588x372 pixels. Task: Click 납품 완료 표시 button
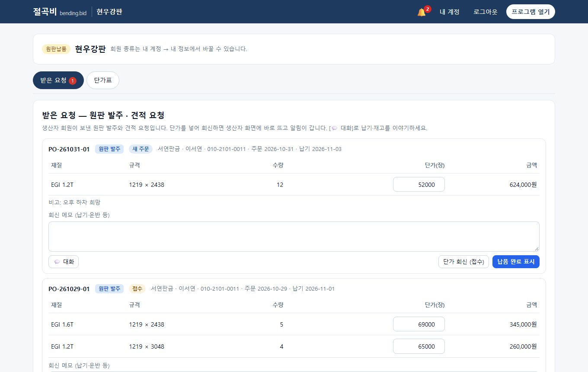click(516, 262)
